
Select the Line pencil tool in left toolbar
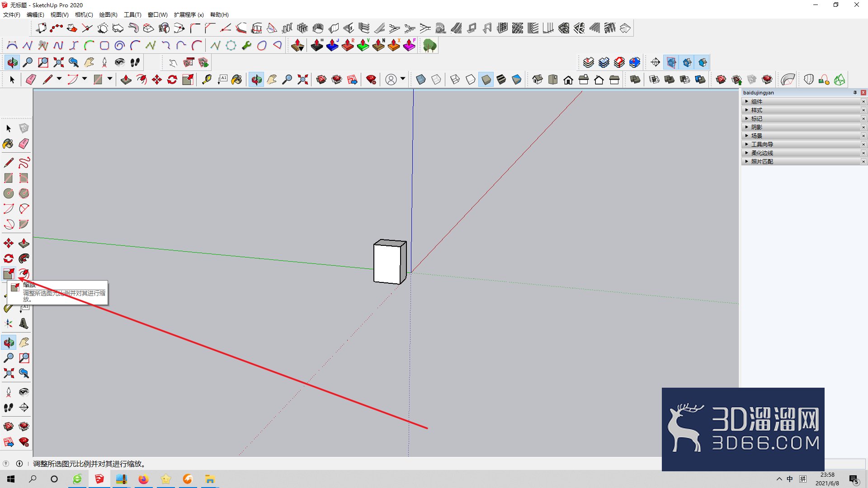coord(8,163)
